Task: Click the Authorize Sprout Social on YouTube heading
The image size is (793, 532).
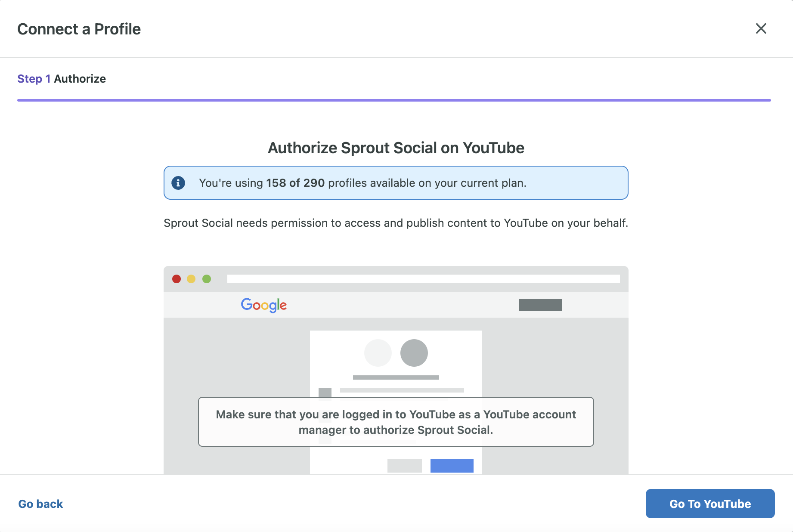Action: [396, 148]
